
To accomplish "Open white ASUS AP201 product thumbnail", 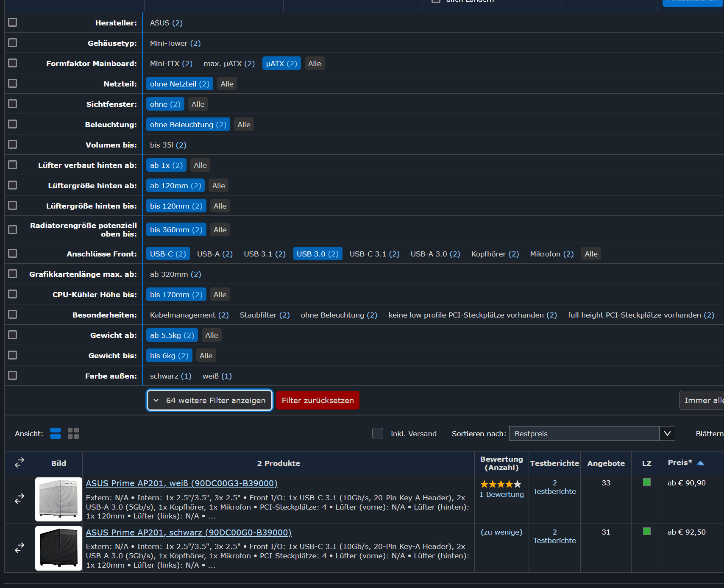I will tap(58, 499).
